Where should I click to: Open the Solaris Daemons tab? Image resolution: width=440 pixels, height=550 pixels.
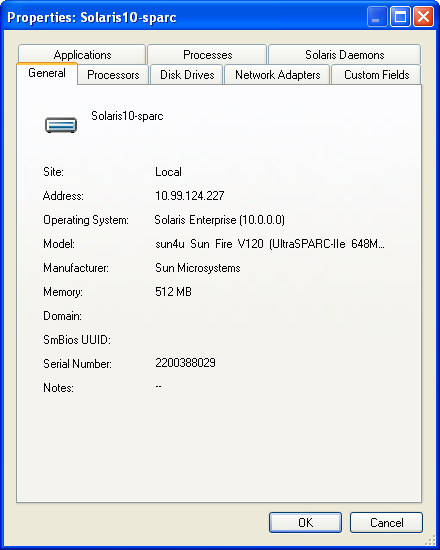coord(344,54)
